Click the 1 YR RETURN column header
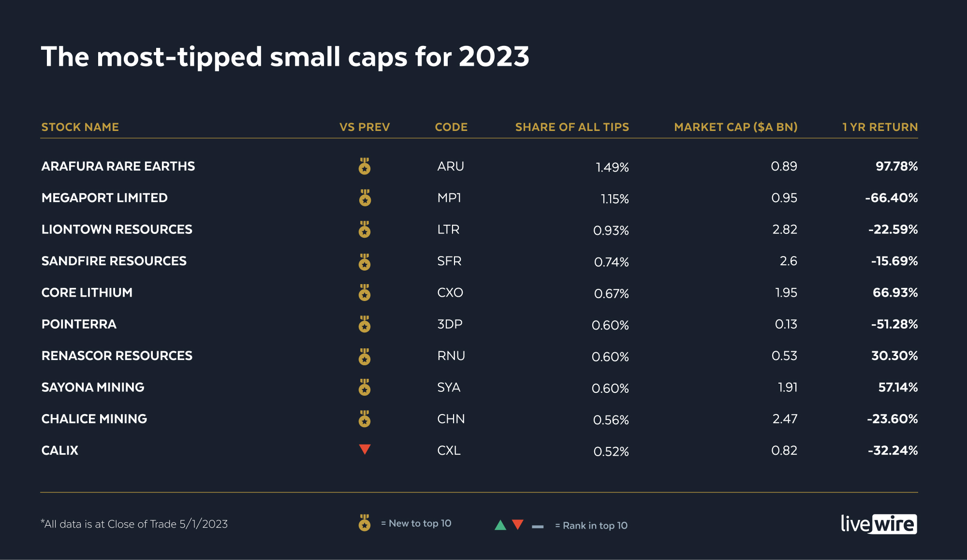The image size is (967, 560). (x=880, y=127)
